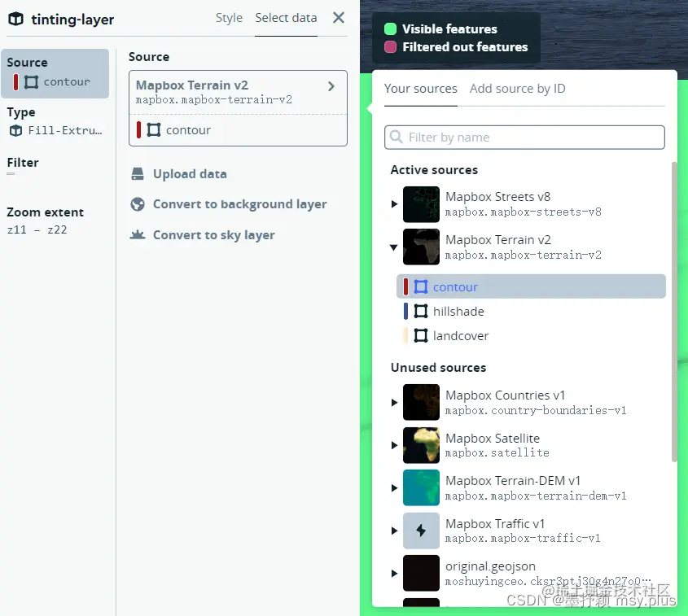Click the red color bar in sidebar Source
This screenshot has height=616, width=688.
click(x=15, y=82)
